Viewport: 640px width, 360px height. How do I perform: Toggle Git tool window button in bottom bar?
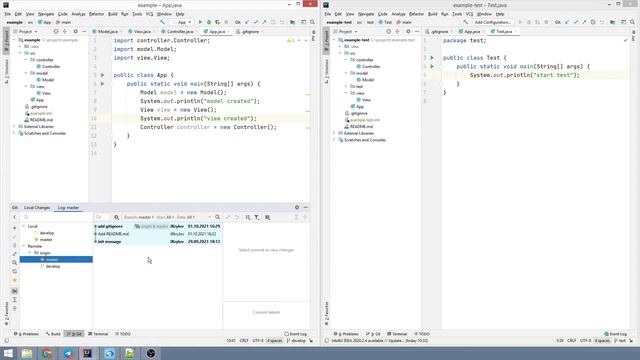pos(74,334)
